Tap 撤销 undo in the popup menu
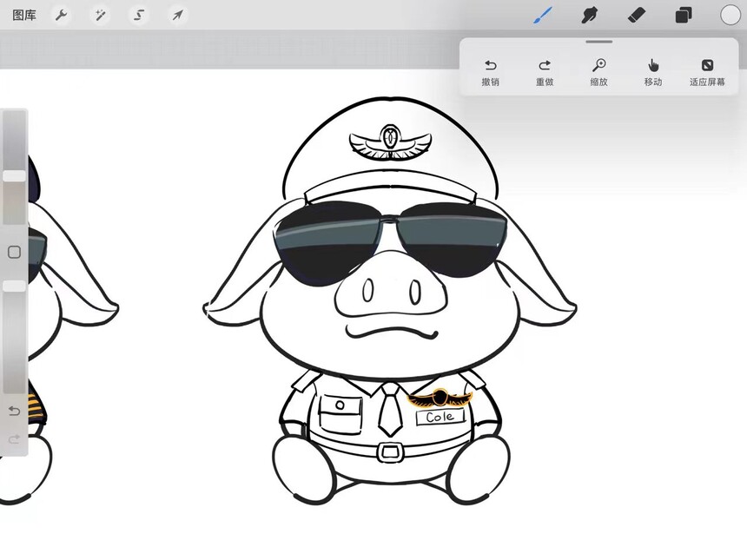747x560 pixels. [x=490, y=72]
